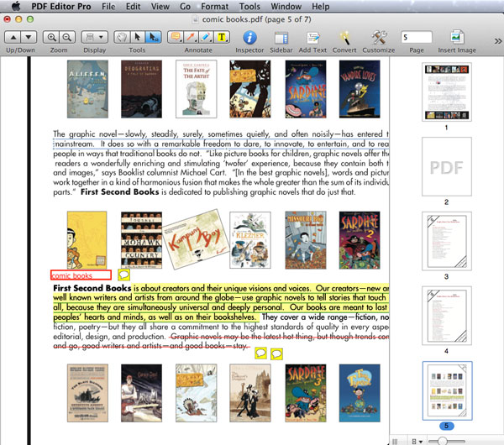The width and height of the screenshot is (504, 445).
Task: Open the note annotation tool dropdown
Action: 176,38
